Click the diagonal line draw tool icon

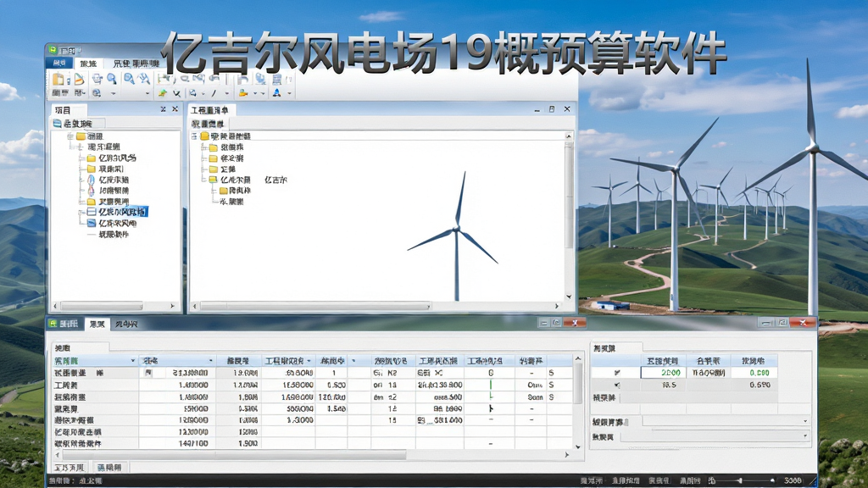tap(214, 93)
